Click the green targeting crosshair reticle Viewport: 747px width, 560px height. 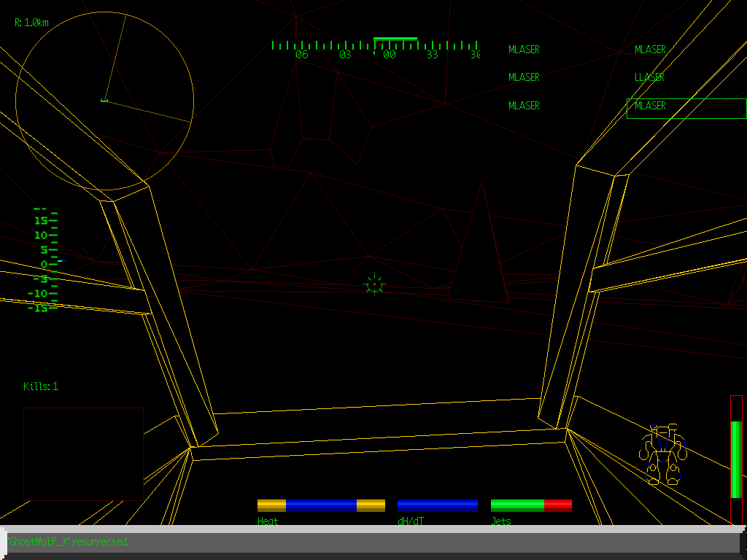coord(374,284)
